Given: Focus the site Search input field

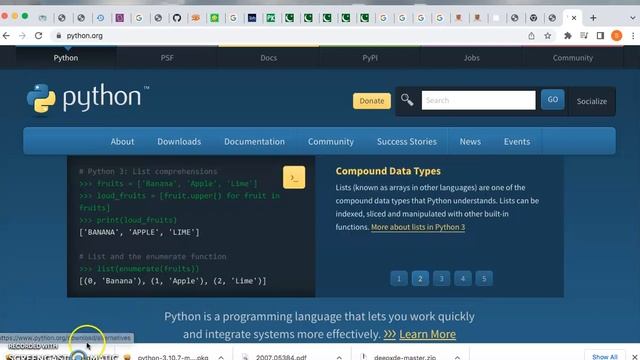Looking at the screenshot, I should (478, 100).
